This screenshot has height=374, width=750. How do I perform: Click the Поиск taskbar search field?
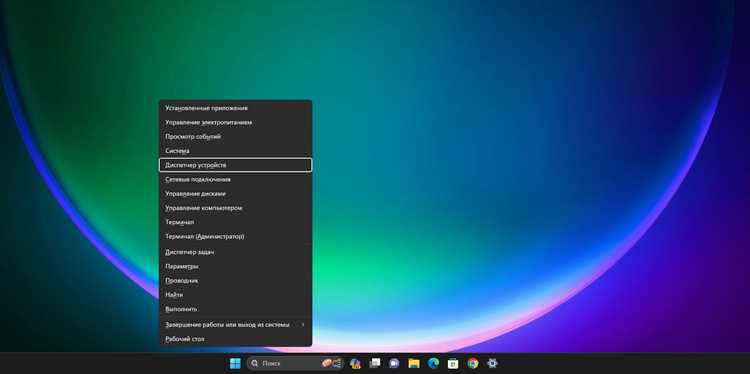pos(295,363)
